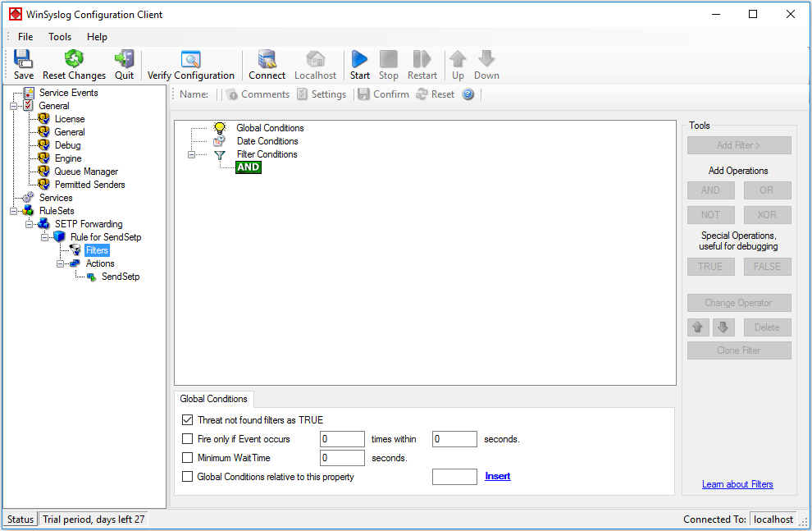This screenshot has height=531, width=812.
Task: Select the Date Conditions calendar icon
Action: [220, 141]
